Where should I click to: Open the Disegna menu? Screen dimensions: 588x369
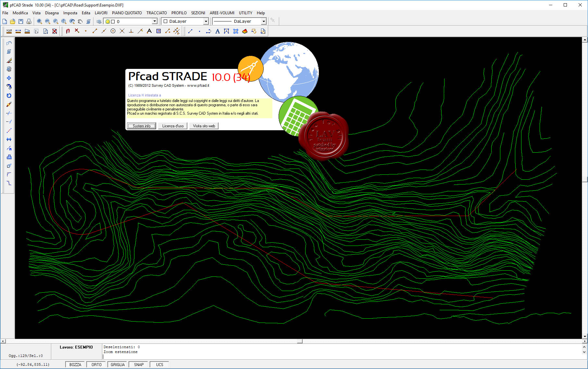[x=52, y=13]
